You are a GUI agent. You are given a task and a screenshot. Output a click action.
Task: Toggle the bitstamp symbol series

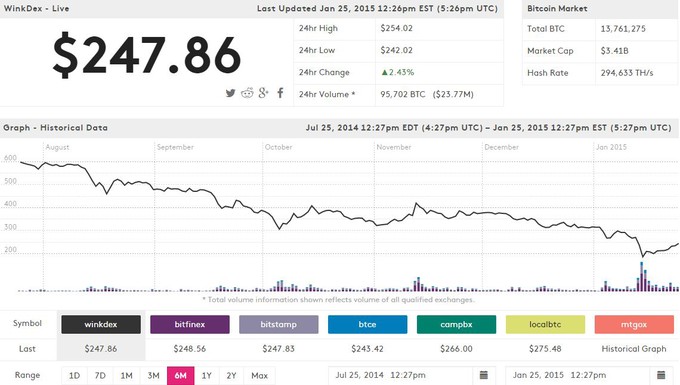[x=279, y=324]
